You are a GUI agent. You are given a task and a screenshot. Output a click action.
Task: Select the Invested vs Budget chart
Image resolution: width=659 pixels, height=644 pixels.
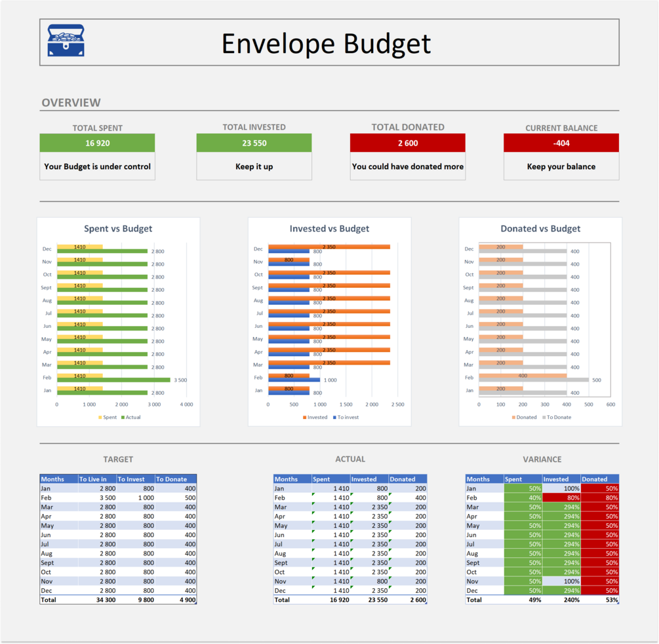[329, 321]
